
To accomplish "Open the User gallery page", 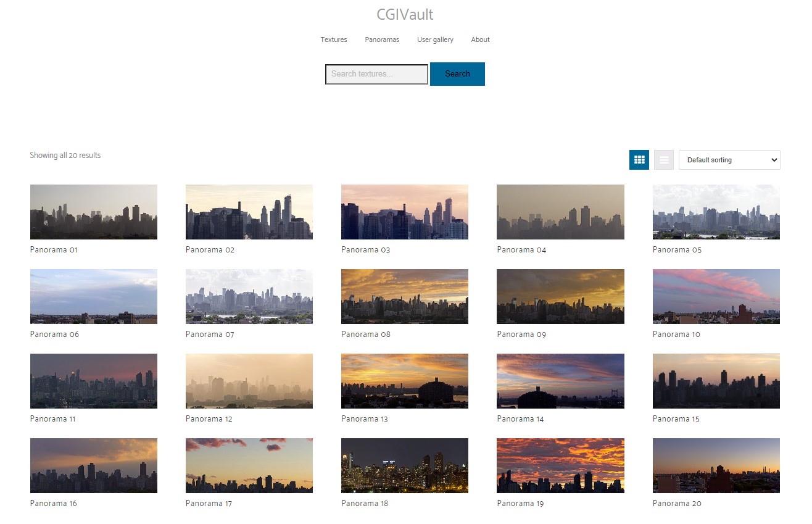I will 435,40.
